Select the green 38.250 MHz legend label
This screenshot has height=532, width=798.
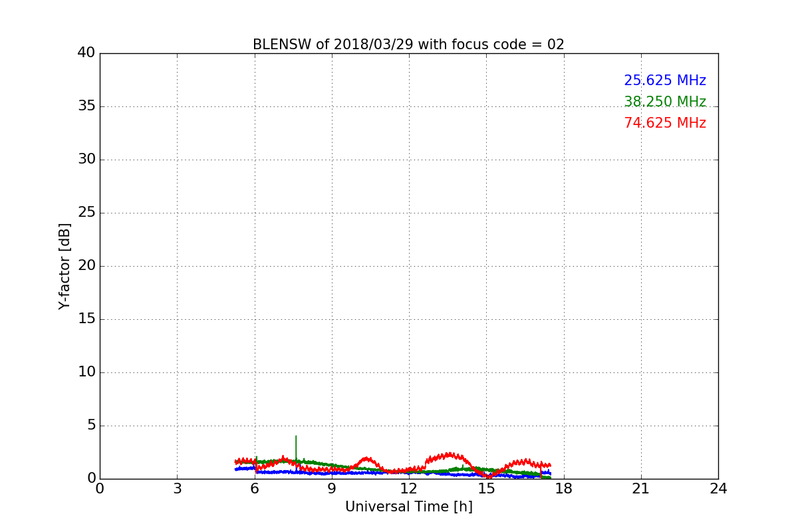coord(665,102)
